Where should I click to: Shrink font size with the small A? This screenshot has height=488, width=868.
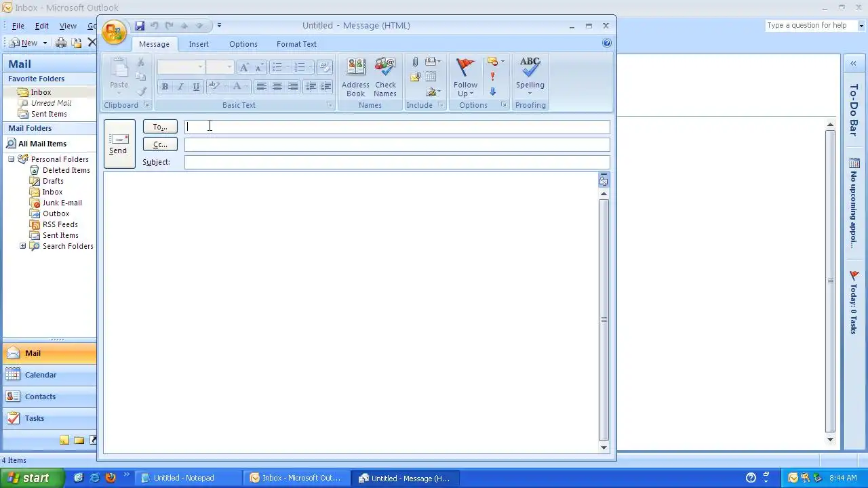coord(258,66)
